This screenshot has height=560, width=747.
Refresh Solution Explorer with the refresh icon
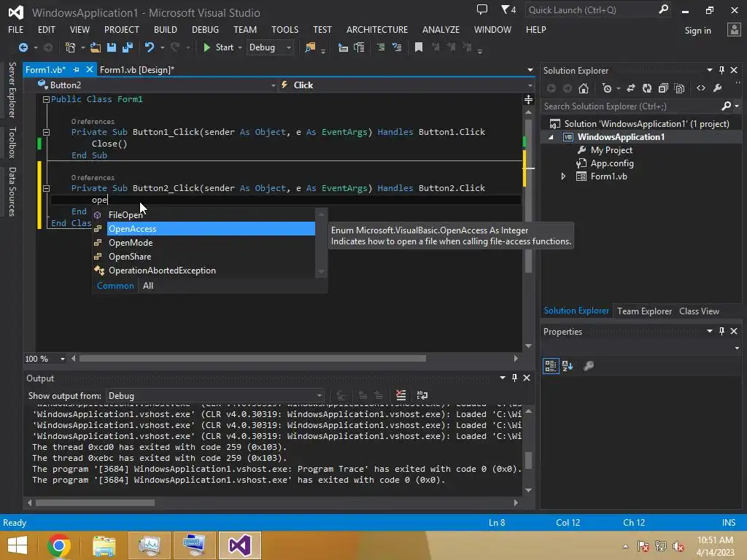point(647,88)
